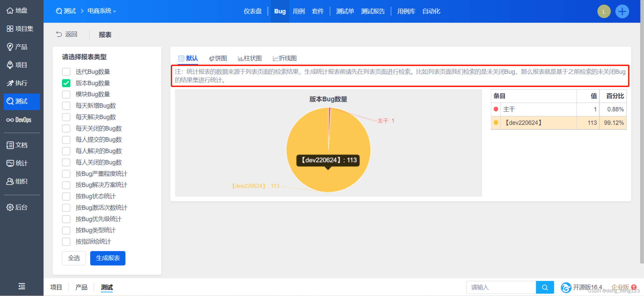Screen dimensions: 644x296
Task: Open 文档 in the sidebar
Action: pos(17,145)
